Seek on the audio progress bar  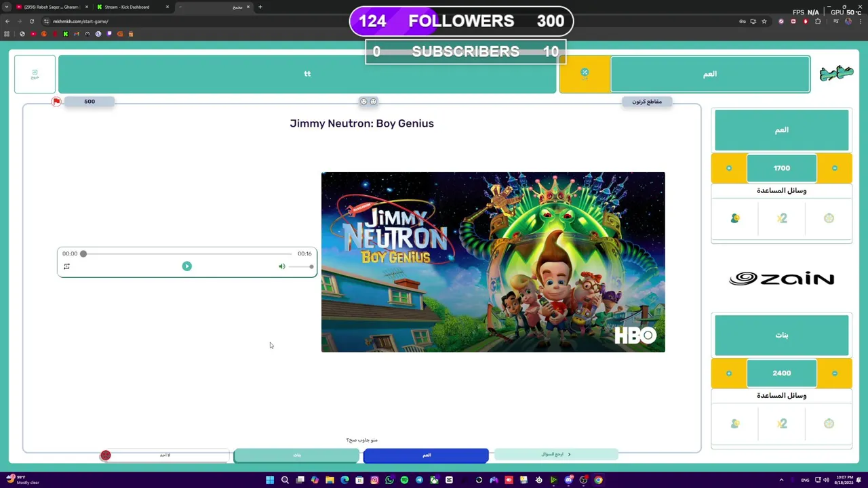(186, 253)
